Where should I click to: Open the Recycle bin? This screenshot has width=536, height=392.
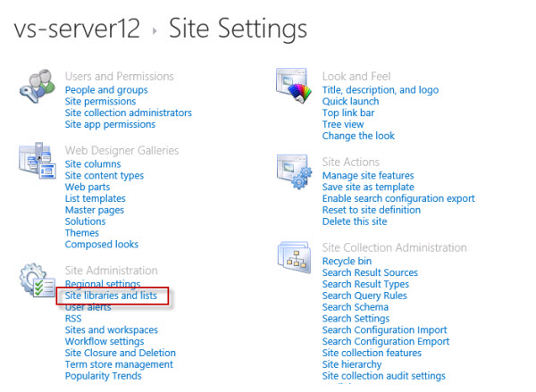coord(347,261)
